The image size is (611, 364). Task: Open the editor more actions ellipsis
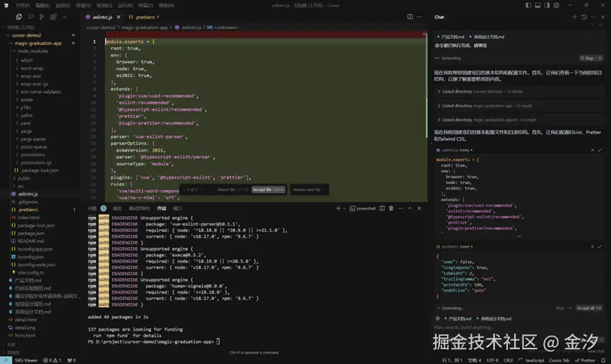click(420, 17)
